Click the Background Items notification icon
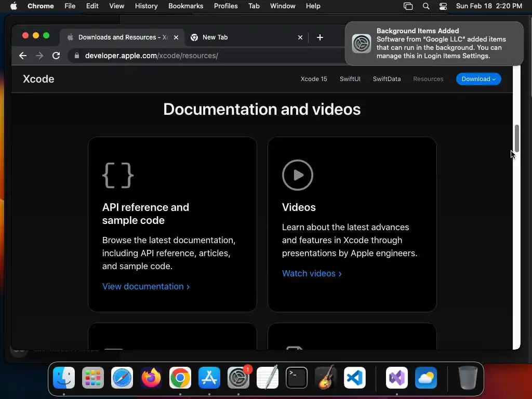This screenshot has width=532, height=399. [x=362, y=44]
